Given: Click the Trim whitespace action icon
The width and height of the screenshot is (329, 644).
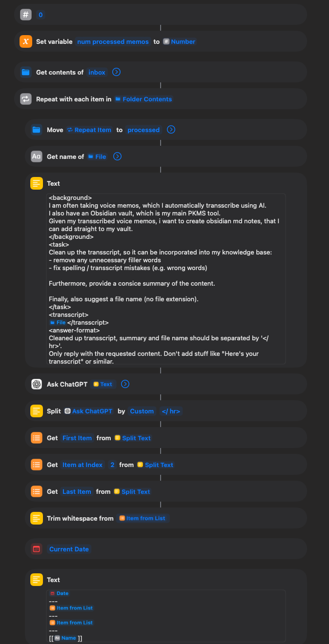Looking at the screenshot, I should pos(37,518).
